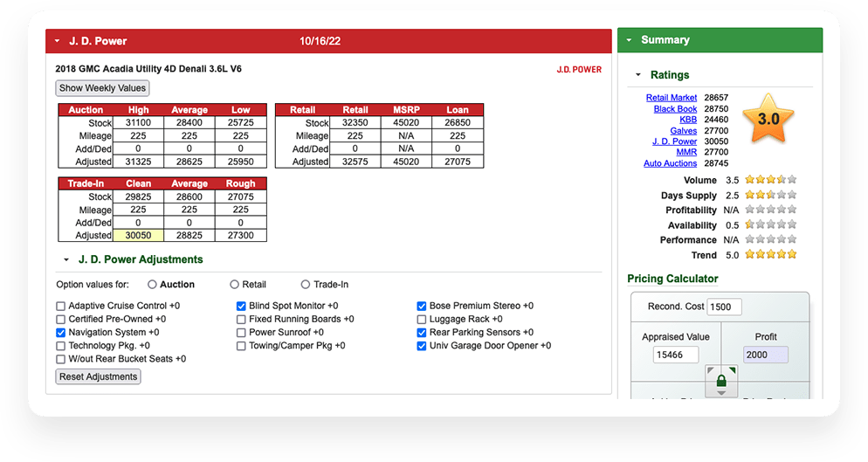The height and width of the screenshot is (462, 868).
Task: Uncheck Rear Parking Sensors option
Action: [x=422, y=333]
